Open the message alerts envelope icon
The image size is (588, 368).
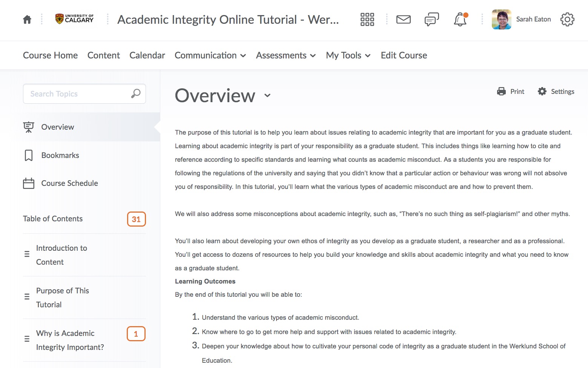[403, 19]
